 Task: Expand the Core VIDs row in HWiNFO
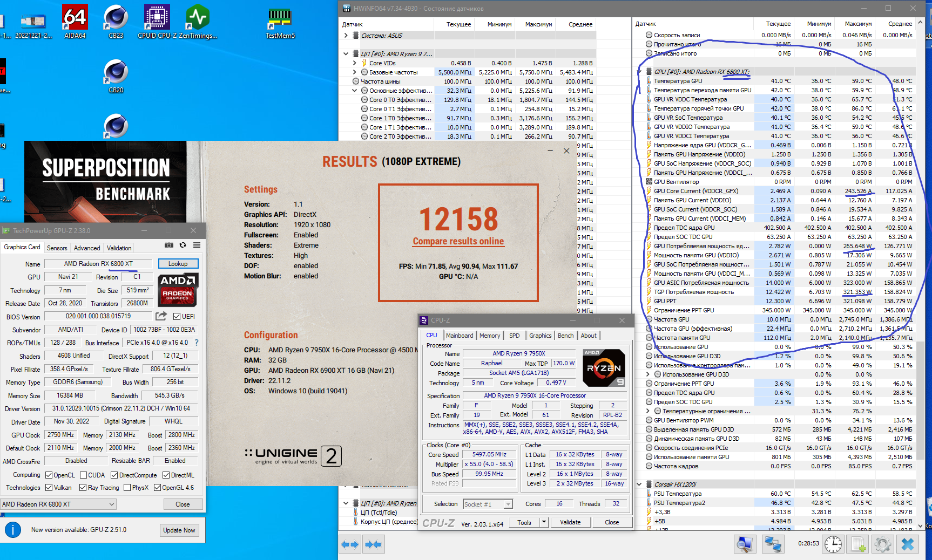click(x=355, y=63)
